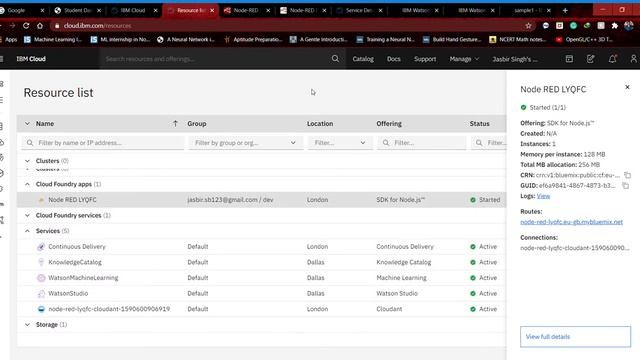The height and width of the screenshot is (360, 640).
Task: Click View full details button
Action: [x=575, y=337]
